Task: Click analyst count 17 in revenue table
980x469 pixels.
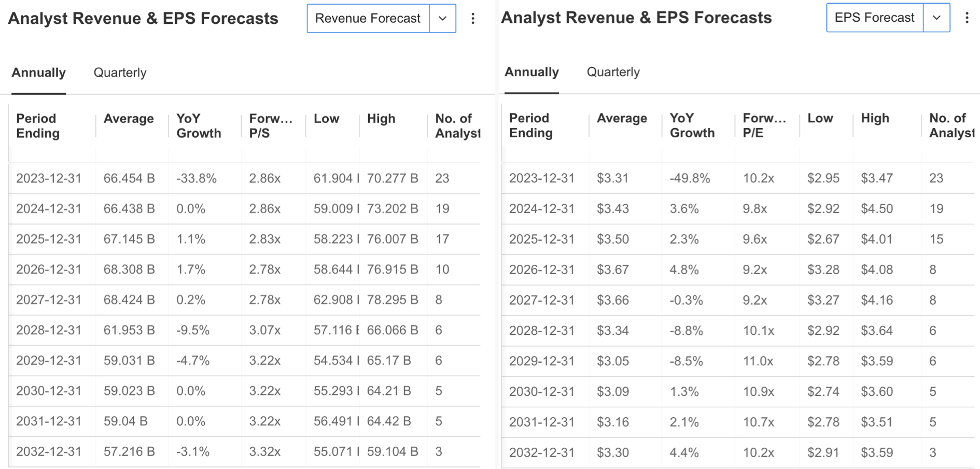Action: coord(442,239)
